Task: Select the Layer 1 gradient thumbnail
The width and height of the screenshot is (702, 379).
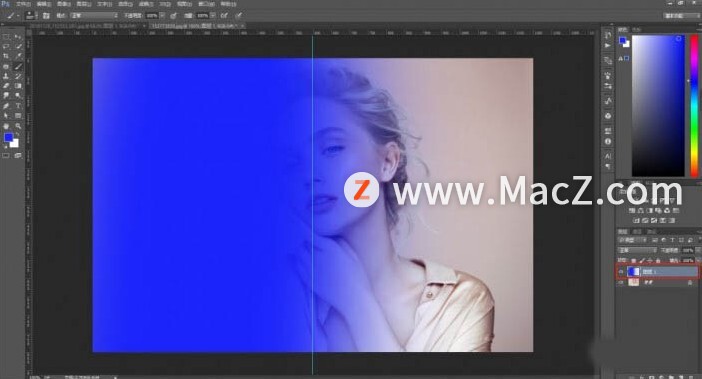Action: coord(633,271)
